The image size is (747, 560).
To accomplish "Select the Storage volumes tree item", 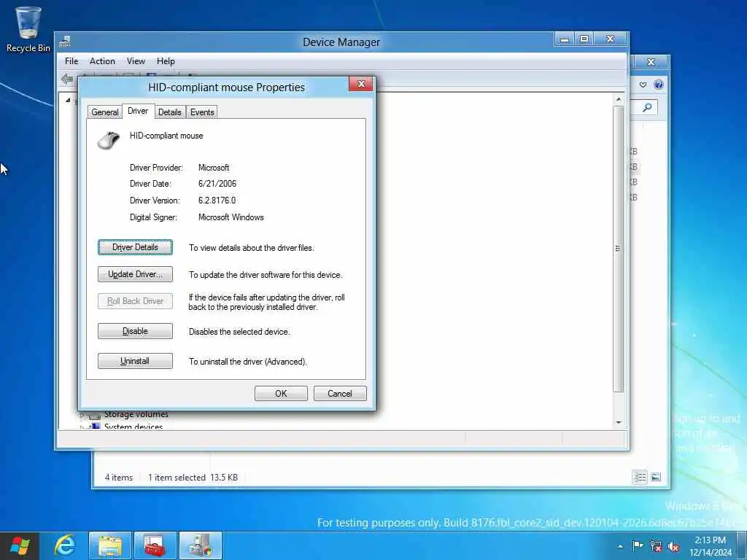I will [136, 414].
